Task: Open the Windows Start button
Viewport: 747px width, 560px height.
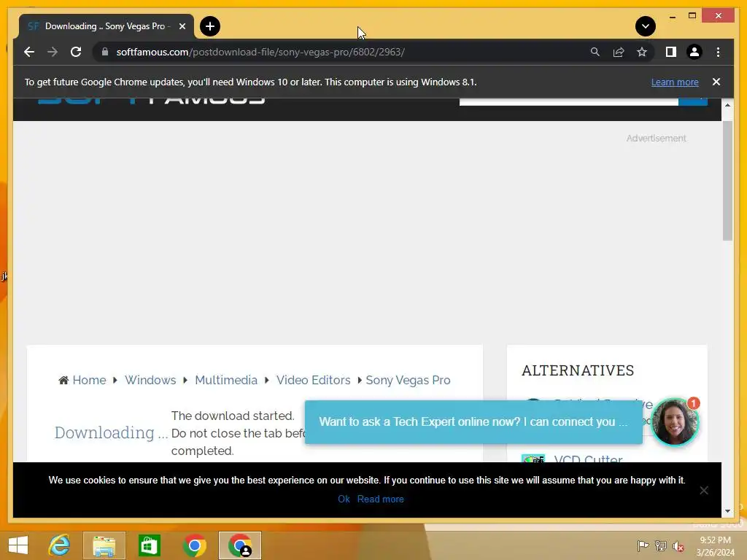Action: point(18,545)
